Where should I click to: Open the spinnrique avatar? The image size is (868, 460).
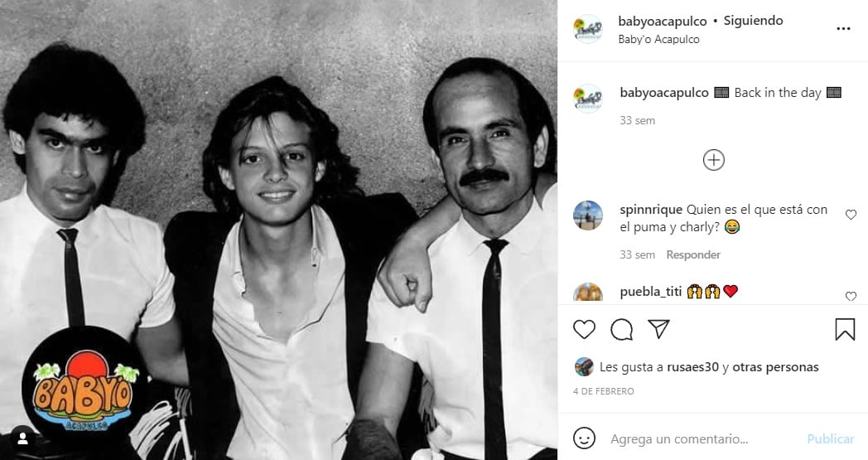(587, 215)
